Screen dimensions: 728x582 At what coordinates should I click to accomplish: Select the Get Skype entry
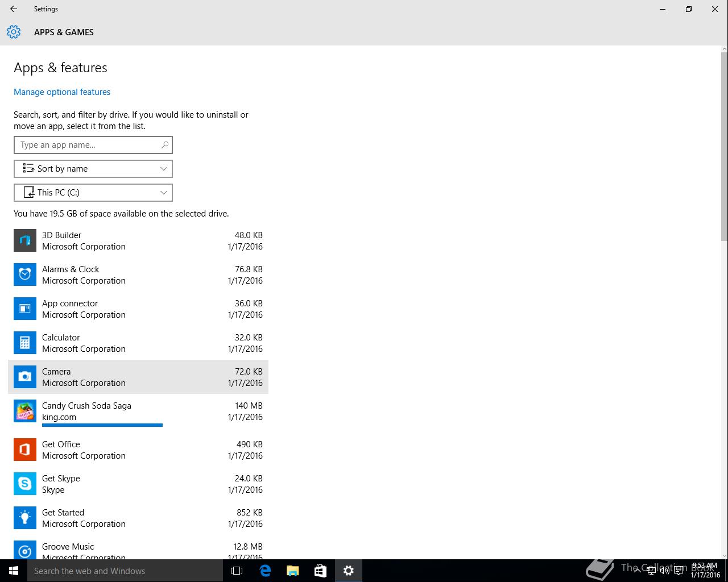pyautogui.click(x=138, y=484)
